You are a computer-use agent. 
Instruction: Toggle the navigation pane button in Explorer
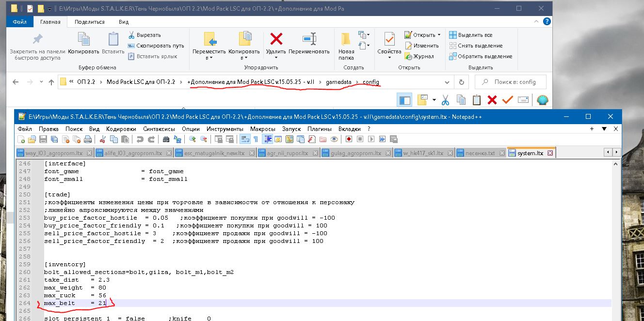[x=404, y=100]
